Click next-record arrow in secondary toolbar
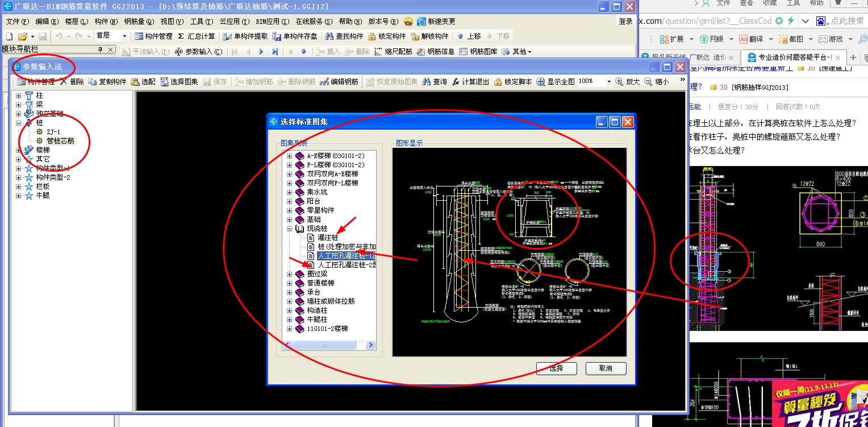868x427 pixels. 261,51
